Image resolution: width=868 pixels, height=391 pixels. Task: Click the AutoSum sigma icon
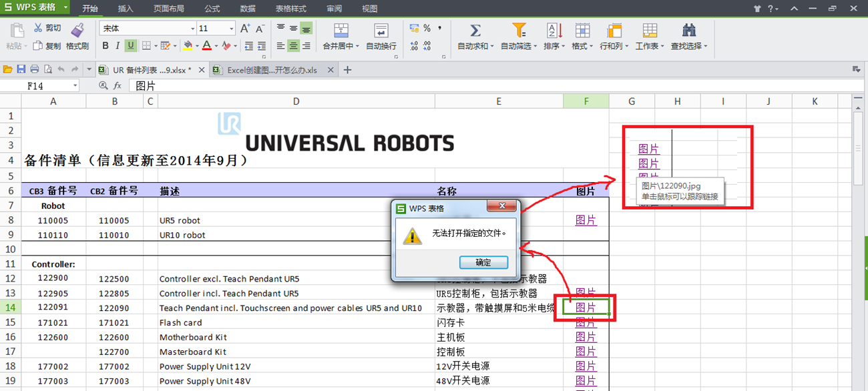click(x=475, y=31)
